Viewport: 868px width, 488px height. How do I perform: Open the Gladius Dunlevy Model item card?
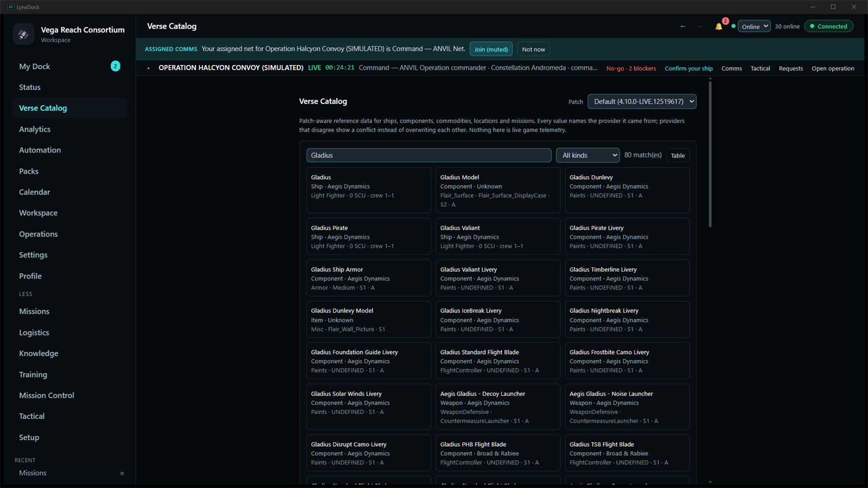point(368,319)
